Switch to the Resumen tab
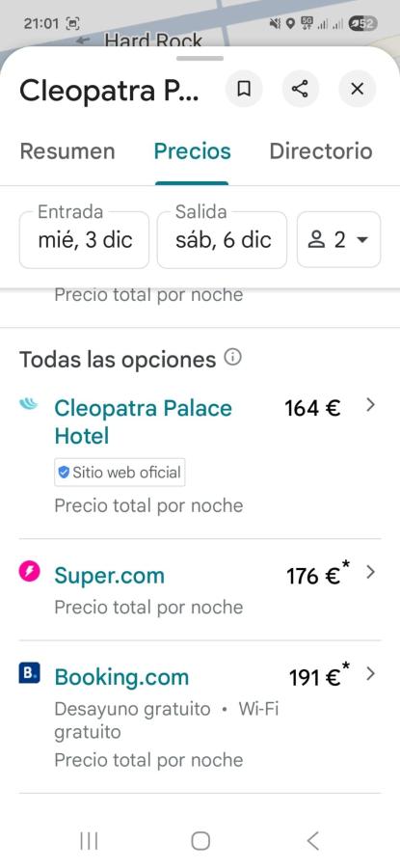Screen dimensions: 400x868 pyautogui.click(x=67, y=151)
